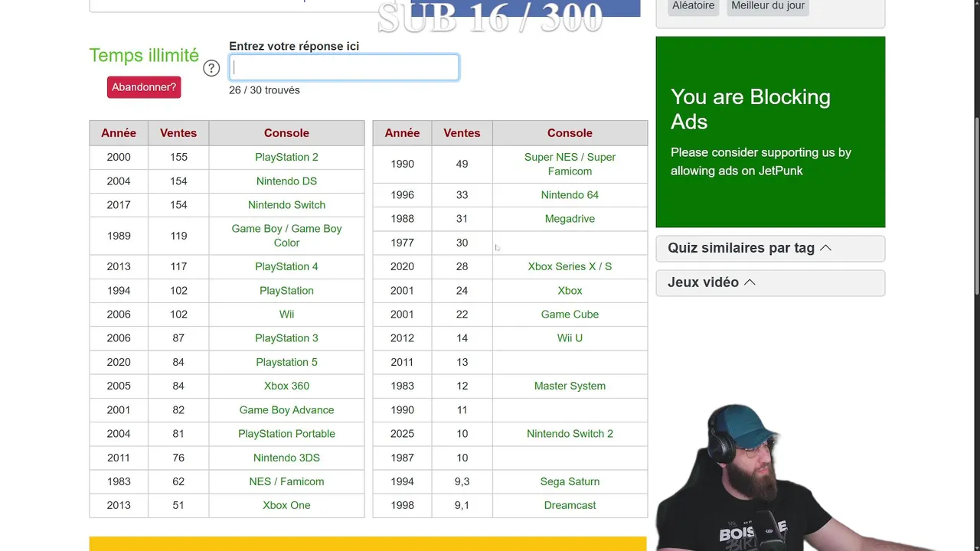This screenshot has height=551, width=980.
Task: Click the Game Cube cell
Action: (570, 315)
